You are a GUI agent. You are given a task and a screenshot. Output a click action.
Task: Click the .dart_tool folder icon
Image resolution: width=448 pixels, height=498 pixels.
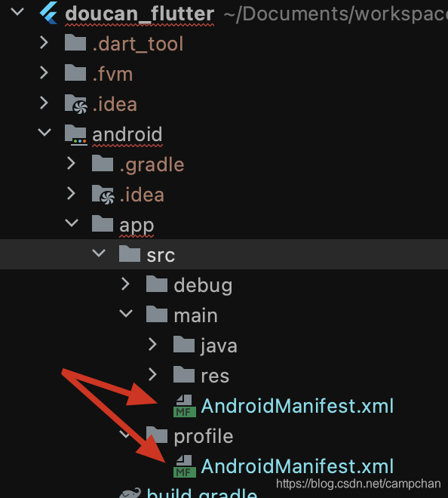tap(75, 42)
